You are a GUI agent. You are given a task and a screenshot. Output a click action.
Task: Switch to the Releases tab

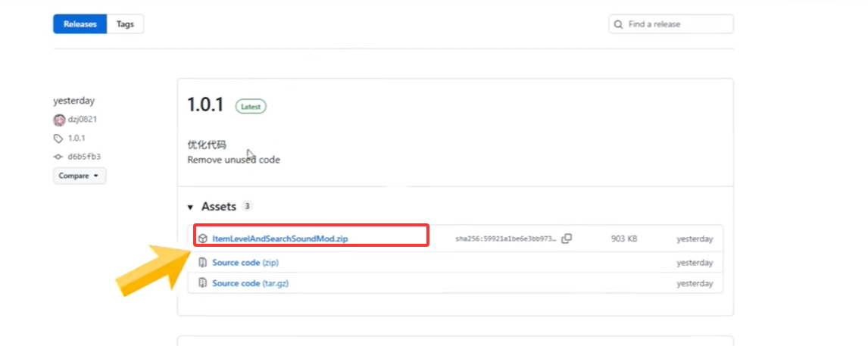point(80,24)
